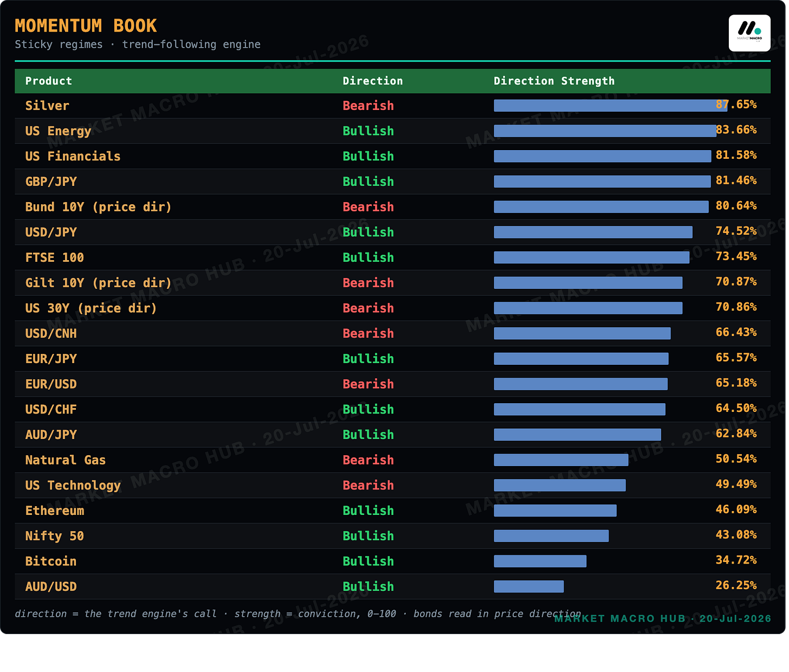Click the 64.50% strength value
Screen dimensions: 789x672
coord(736,408)
